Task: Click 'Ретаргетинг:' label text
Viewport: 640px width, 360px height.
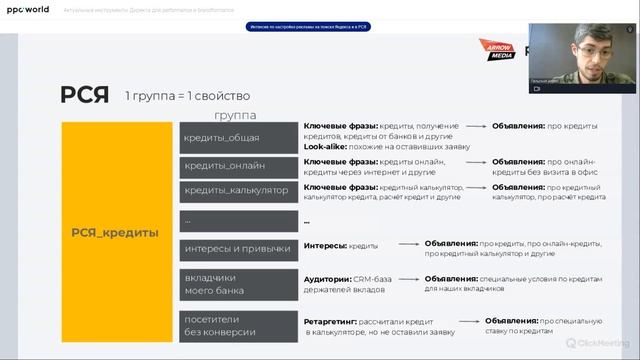Action: [330, 322]
